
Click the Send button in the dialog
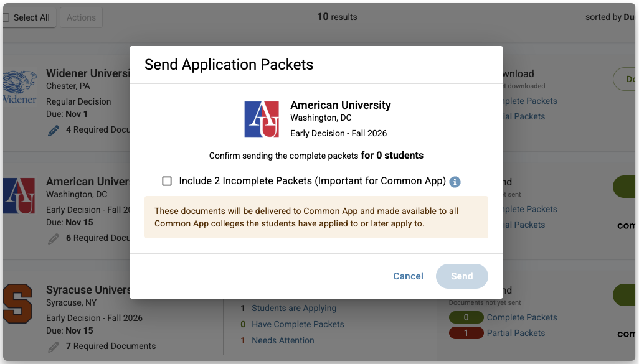pyautogui.click(x=462, y=276)
